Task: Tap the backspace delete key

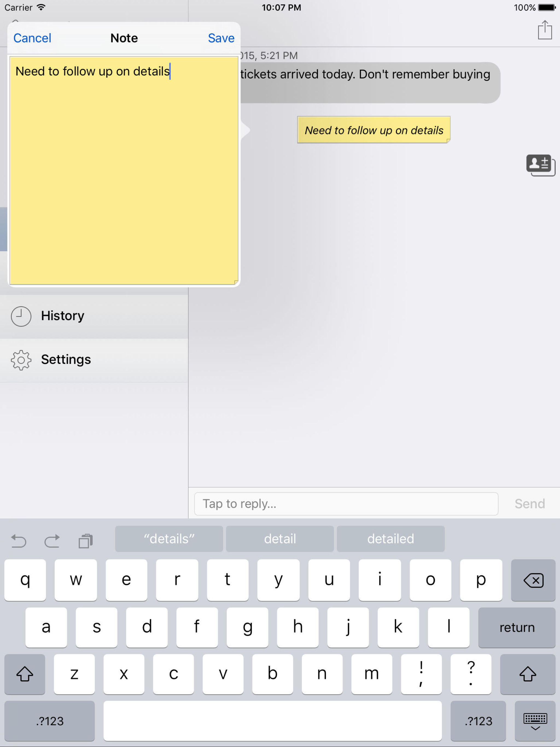Action: pos(533,580)
